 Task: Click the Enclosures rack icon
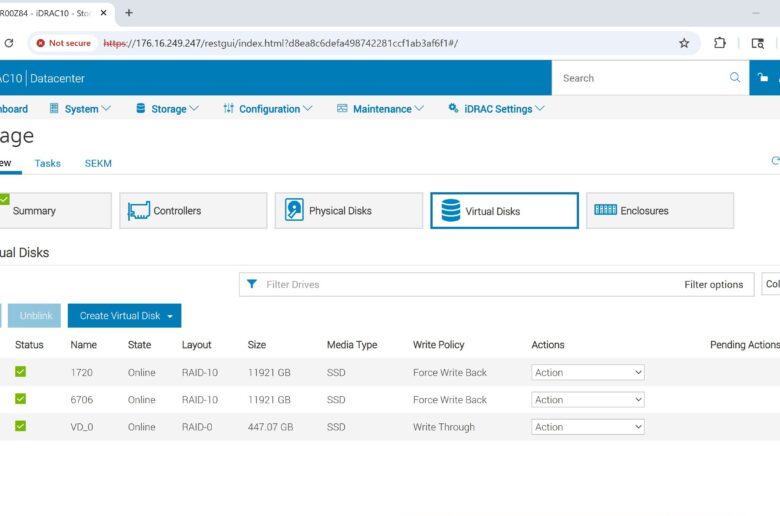[x=605, y=210]
